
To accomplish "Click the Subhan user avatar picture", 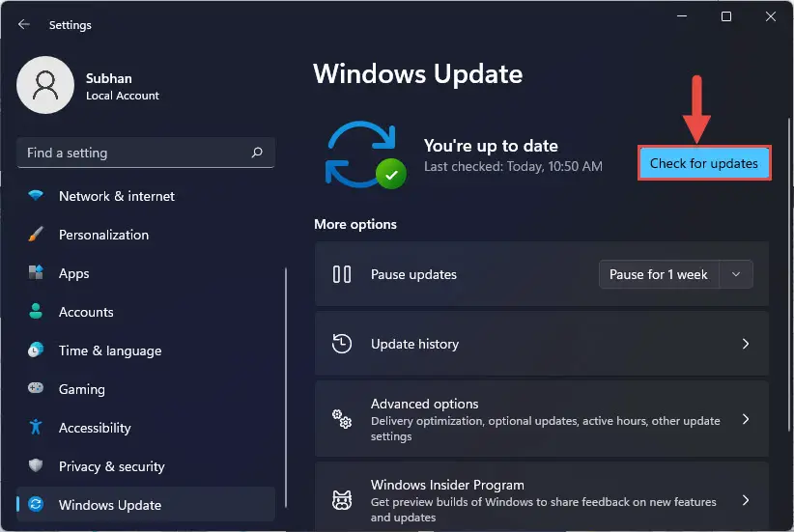I will (45, 85).
